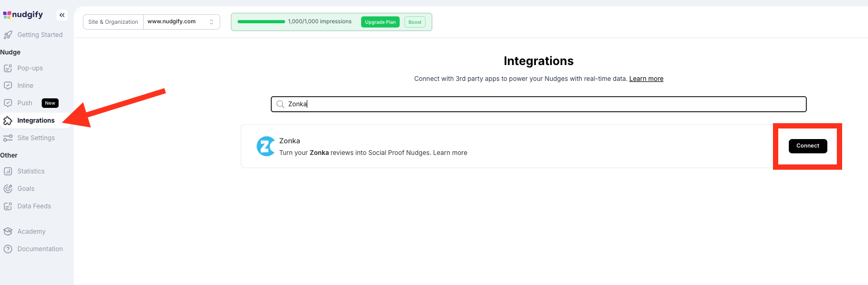Collapse the sidebar with double-chevron icon
Screen dimensions: 868x285
(62, 15)
